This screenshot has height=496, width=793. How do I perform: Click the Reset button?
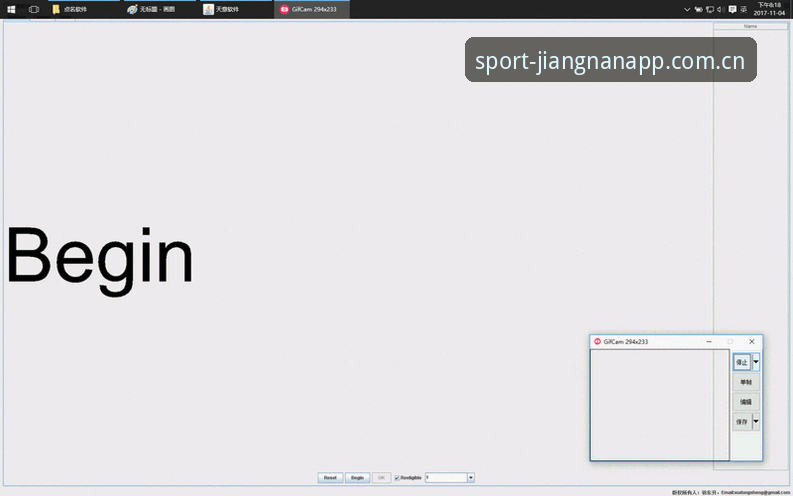coord(330,477)
